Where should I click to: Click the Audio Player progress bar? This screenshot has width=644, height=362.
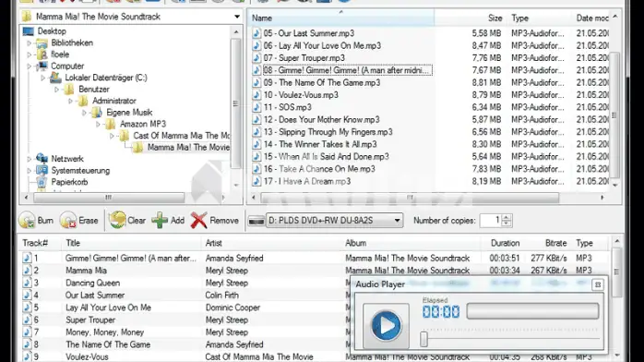(x=532, y=311)
